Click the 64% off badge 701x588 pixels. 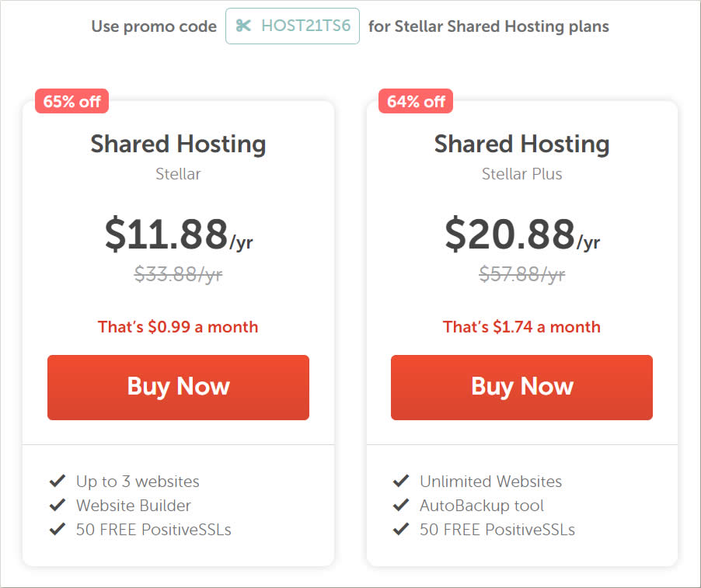416,102
